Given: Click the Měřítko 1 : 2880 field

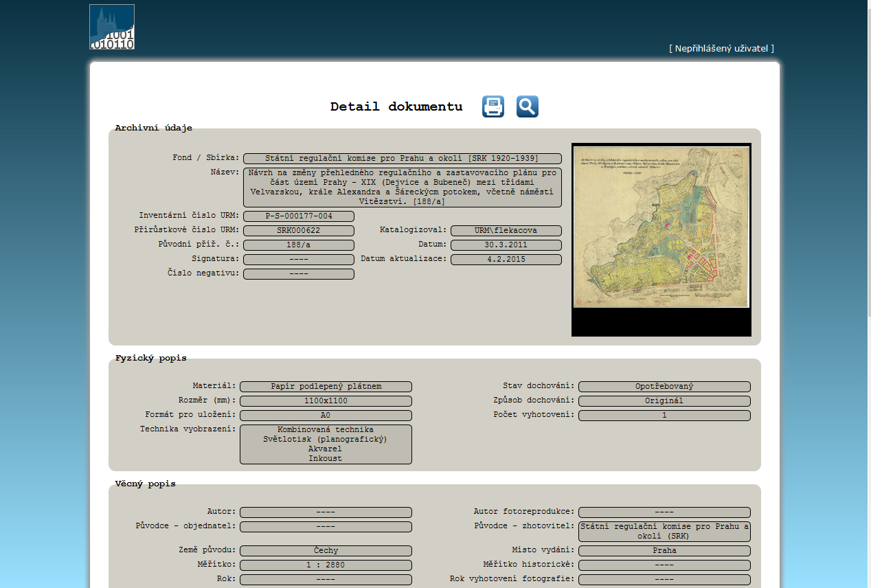Looking at the screenshot, I should (326, 565).
